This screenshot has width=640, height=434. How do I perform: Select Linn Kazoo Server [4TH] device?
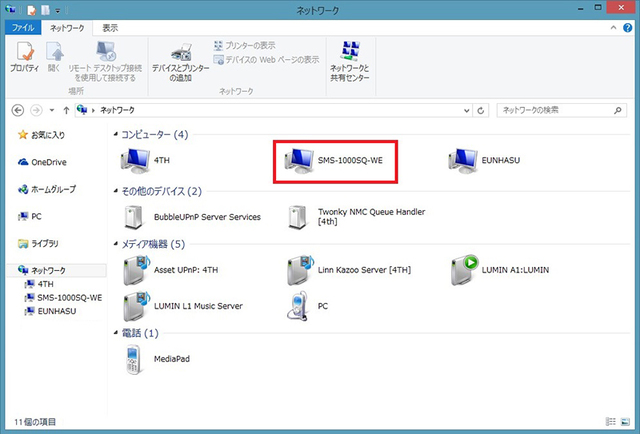(349, 270)
